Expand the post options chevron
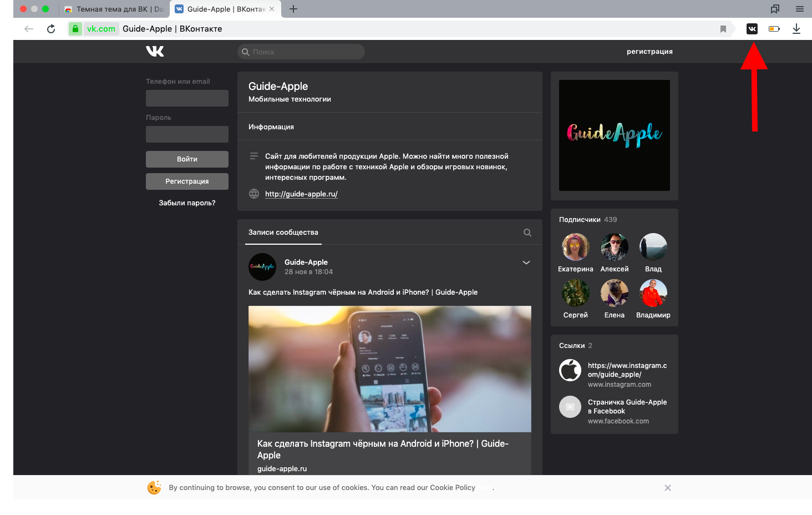This screenshot has height=515, width=812. point(526,262)
